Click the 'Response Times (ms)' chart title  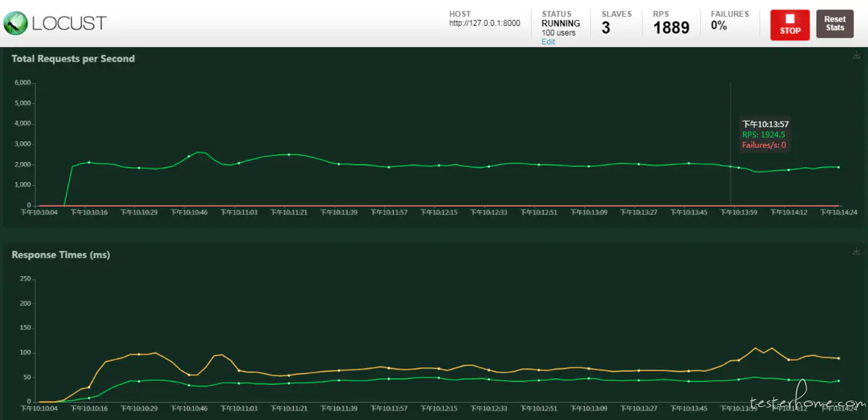coord(61,255)
